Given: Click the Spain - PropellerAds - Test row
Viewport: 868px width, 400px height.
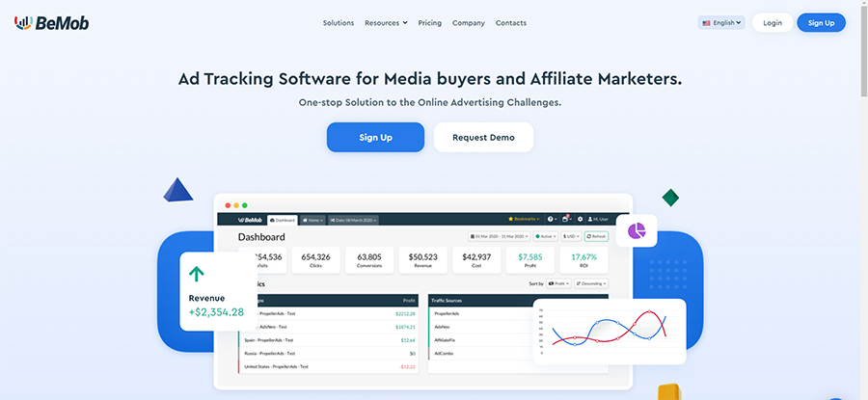Looking at the screenshot, I should (328, 340).
